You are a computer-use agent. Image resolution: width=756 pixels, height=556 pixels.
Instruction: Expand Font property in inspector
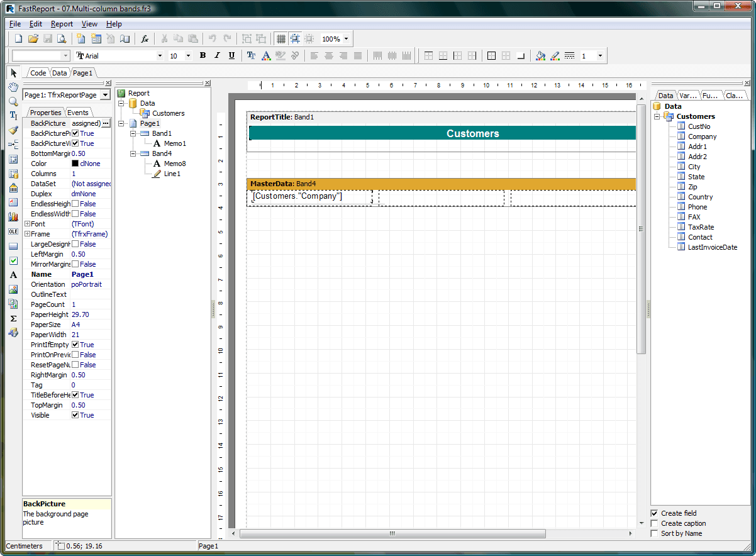(x=27, y=224)
